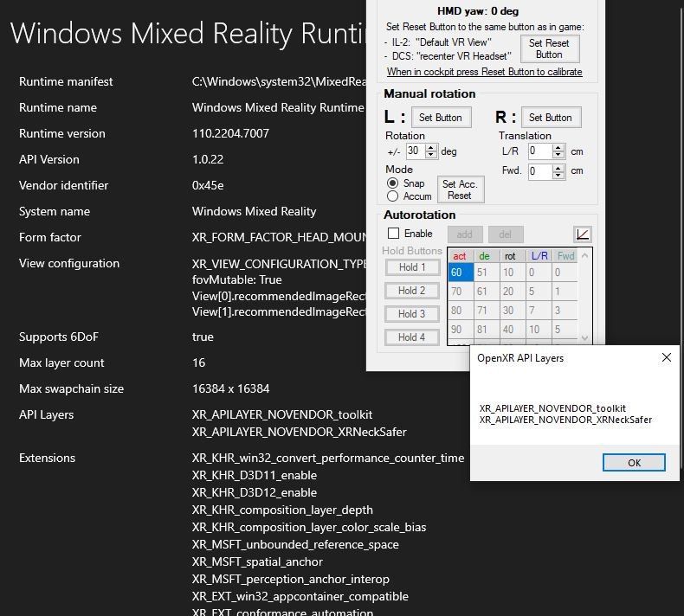Select the de cell showing 71
This screenshot has height=616, width=684.
pyautogui.click(x=487, y=311)
